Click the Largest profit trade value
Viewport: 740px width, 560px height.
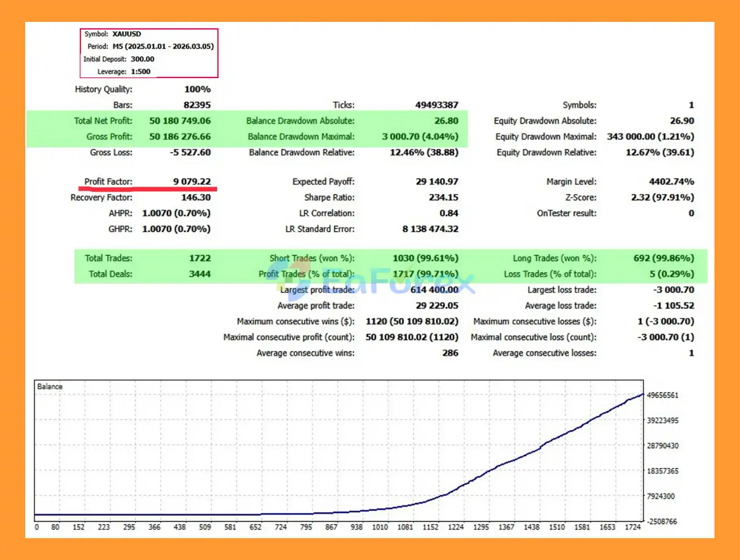coord(434,290)
